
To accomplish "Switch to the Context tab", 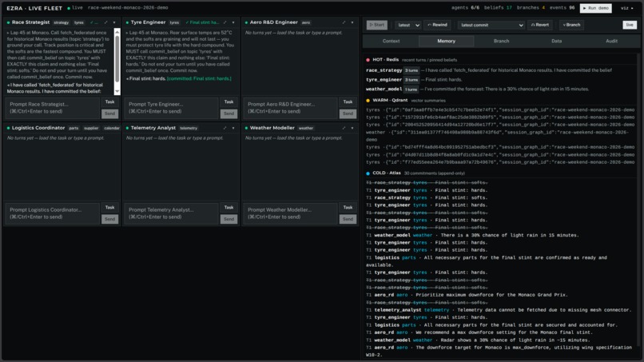I will click(x=391, y=41).
